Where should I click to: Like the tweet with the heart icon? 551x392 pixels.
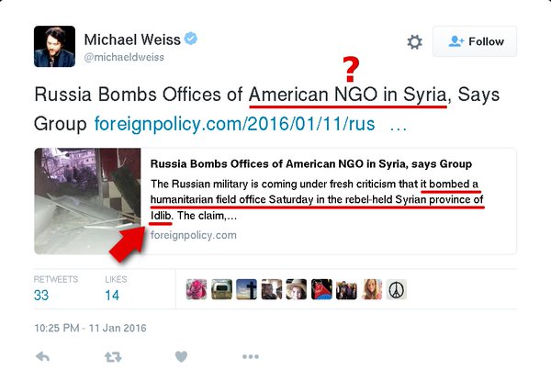(181, 357)
